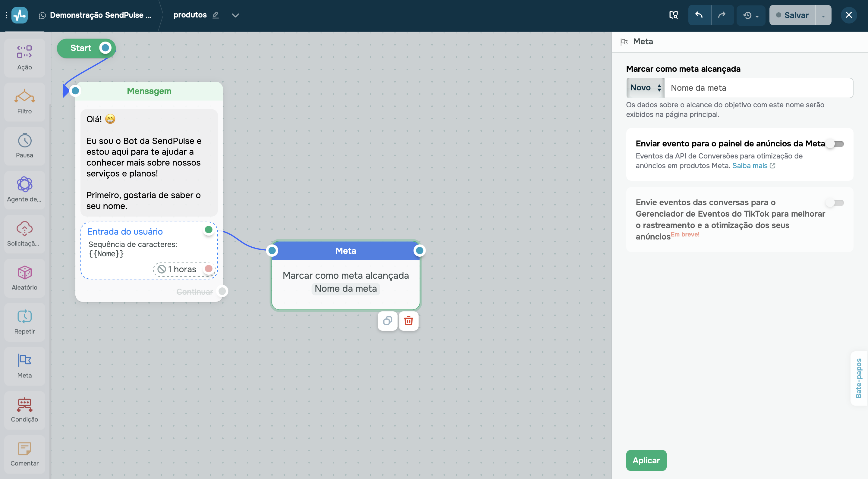Viewport: 868px width, 479px height.
Task: Click the Continuar output connector
Action: [222, 291]
